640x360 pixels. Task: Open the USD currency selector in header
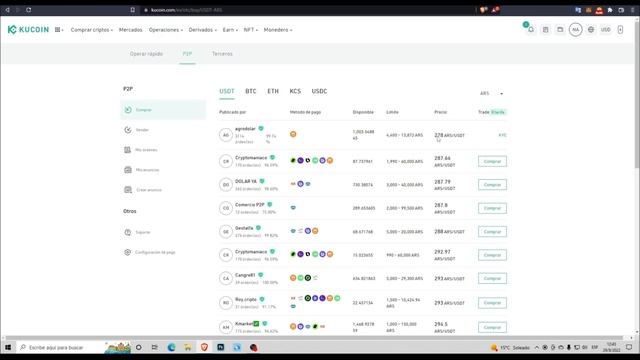pos(605,29)
